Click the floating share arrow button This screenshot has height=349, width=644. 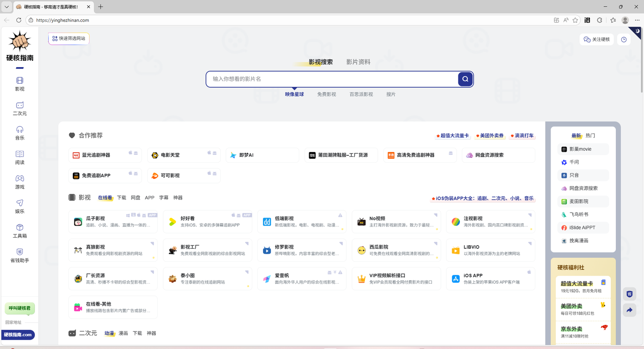[x=630, y=310]
